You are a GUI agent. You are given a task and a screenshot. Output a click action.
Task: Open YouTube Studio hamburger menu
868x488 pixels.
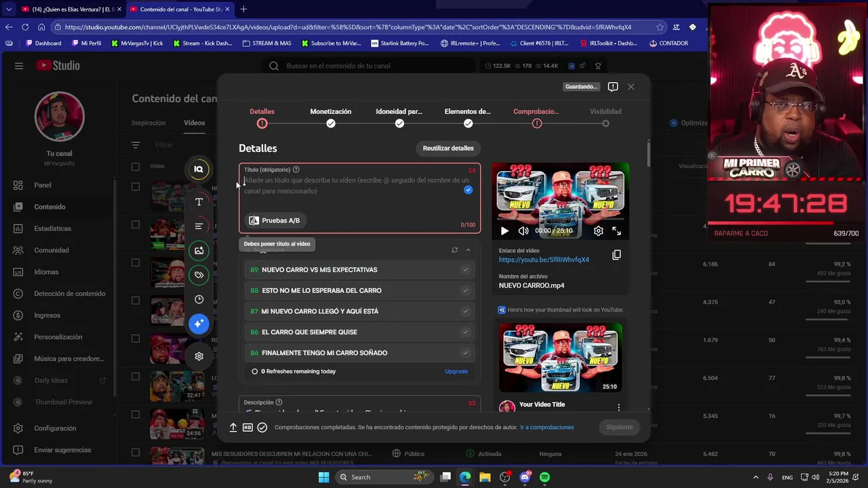[19, 66]
